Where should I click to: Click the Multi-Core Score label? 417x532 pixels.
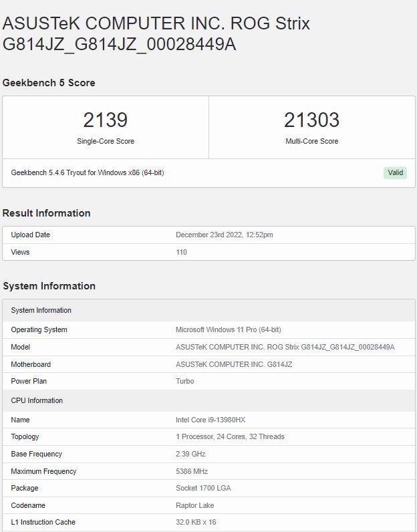[x=312, y=141]
